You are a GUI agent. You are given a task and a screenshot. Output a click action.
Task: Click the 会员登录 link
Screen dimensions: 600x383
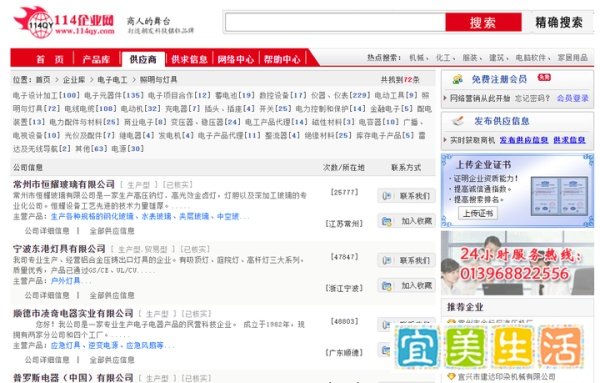[572, 98]
